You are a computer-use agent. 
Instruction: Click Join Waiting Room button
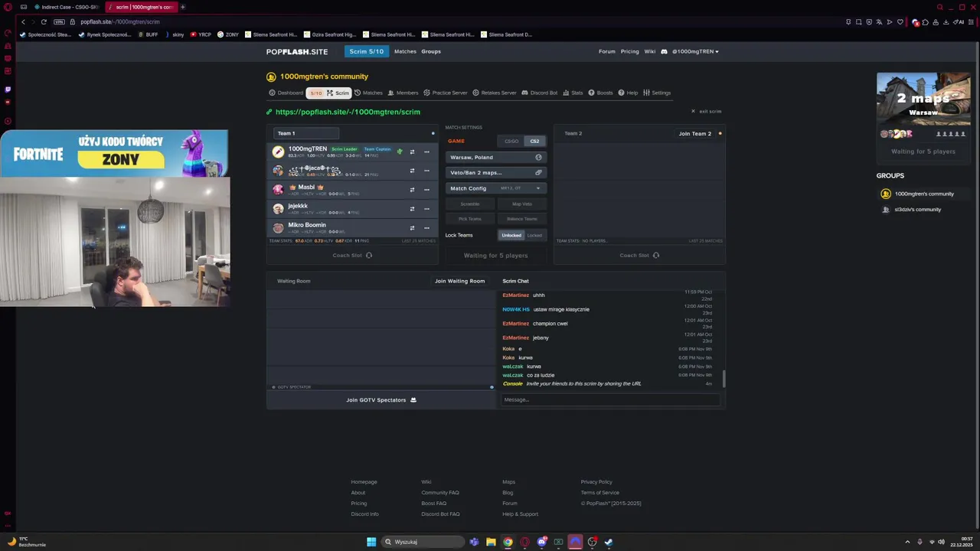(x=459, y=281)
